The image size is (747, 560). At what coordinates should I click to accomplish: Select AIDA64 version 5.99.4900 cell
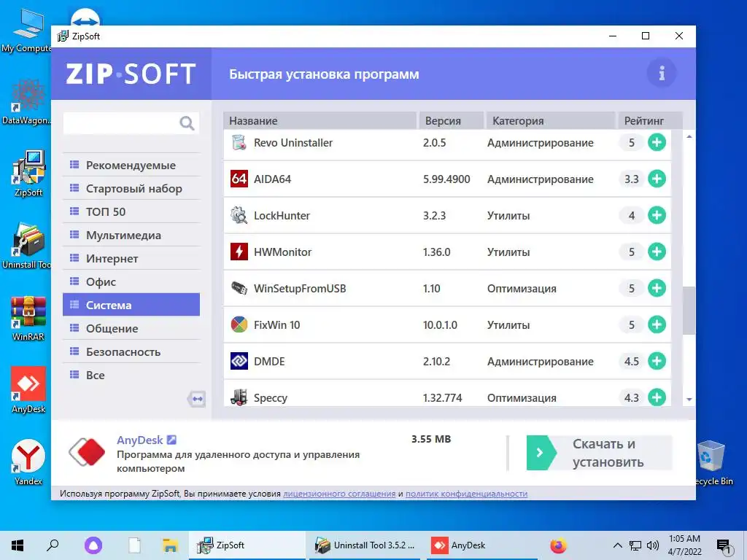pyautogui.click(x=446, y=179)
